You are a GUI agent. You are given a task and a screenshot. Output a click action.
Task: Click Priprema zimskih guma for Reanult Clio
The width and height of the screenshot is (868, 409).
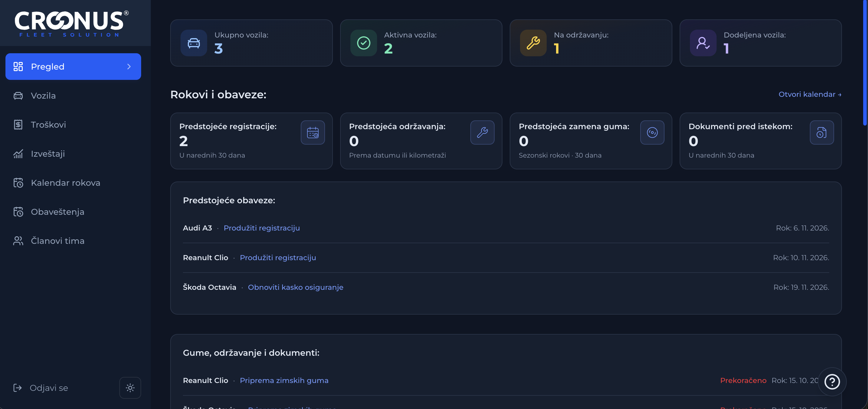point(284,380)
